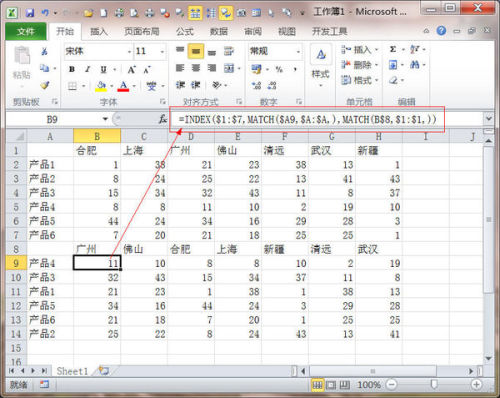Click the Format Painter brush icon
The image size is (500, 398).
pyautogui.click(x=44, y=85)
